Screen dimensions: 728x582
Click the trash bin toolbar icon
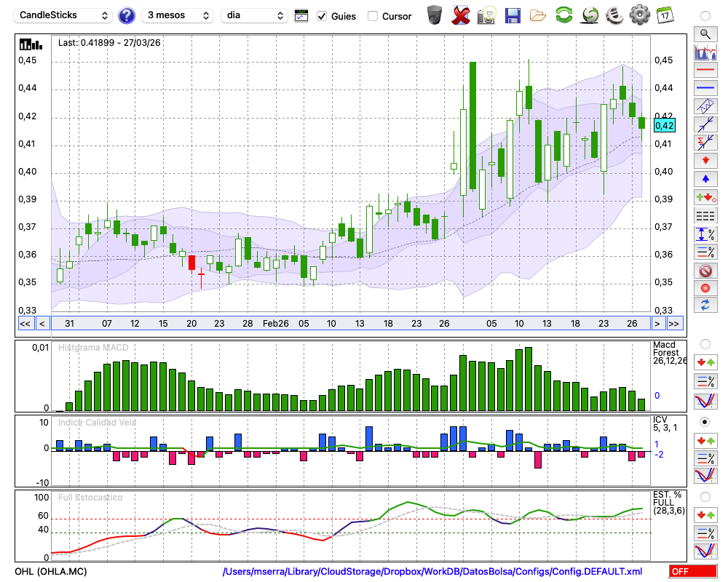click(x=435, y=15)
